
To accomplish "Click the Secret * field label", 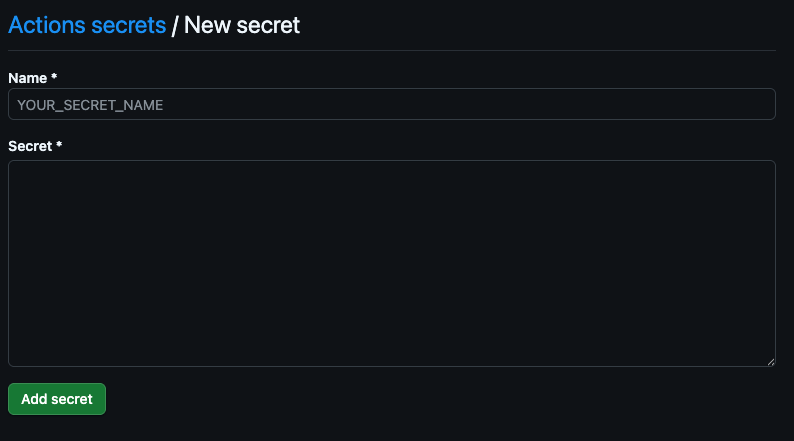I will pyautogui.click(x=35, y=146).
